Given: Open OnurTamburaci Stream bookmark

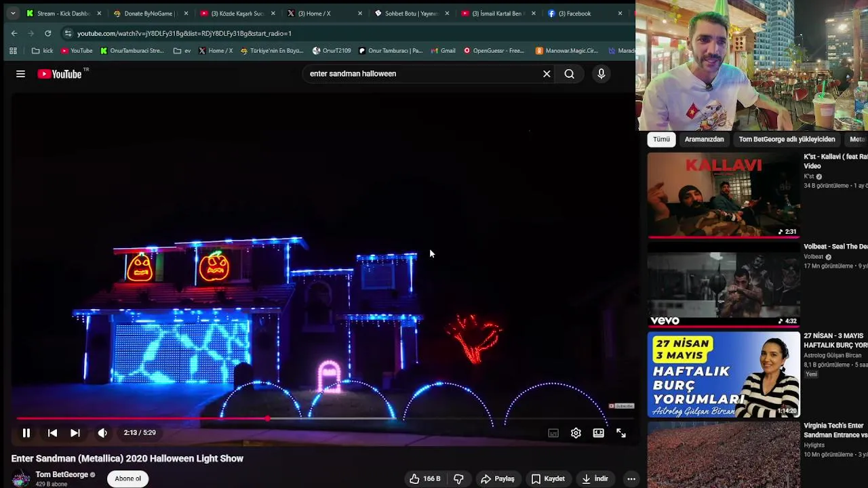Looking at the screenshot, I should (x=132, y=51).
